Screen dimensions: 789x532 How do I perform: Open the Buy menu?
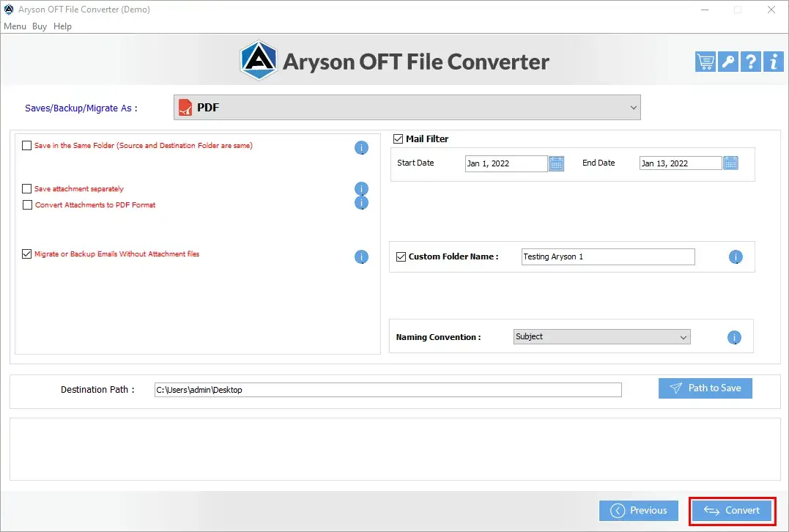40,26
